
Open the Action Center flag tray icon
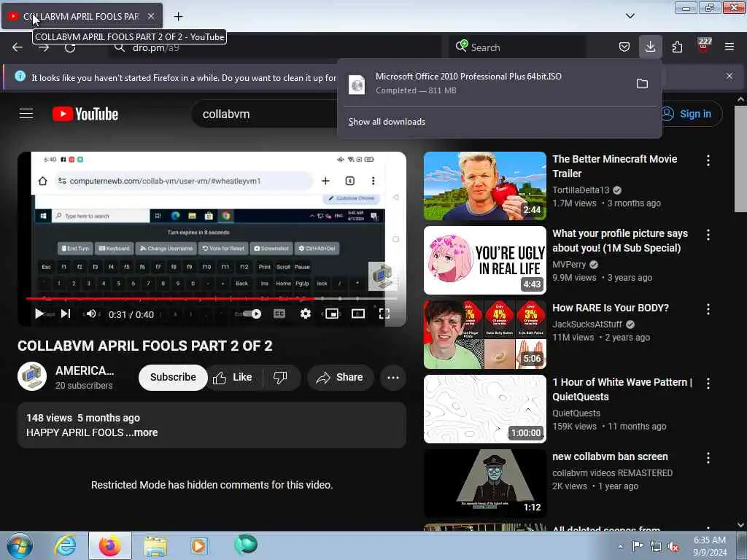(x=638, y=546)
